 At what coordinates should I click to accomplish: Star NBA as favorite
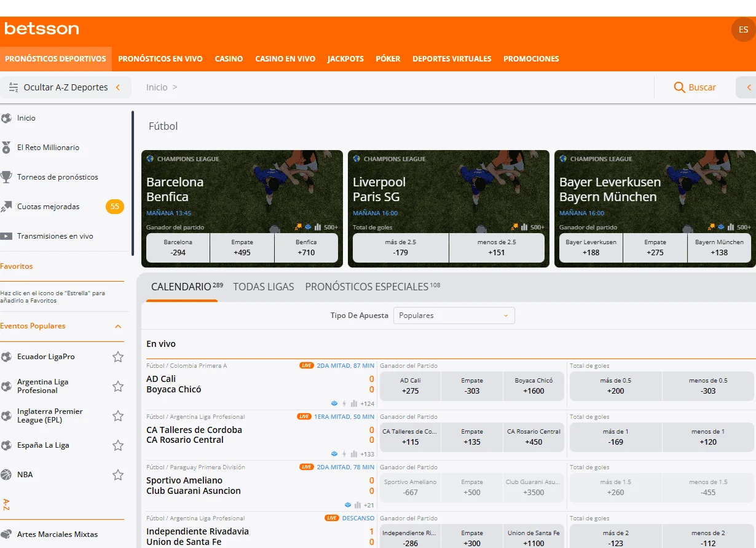pyautogui.click(x=118, y=475)
